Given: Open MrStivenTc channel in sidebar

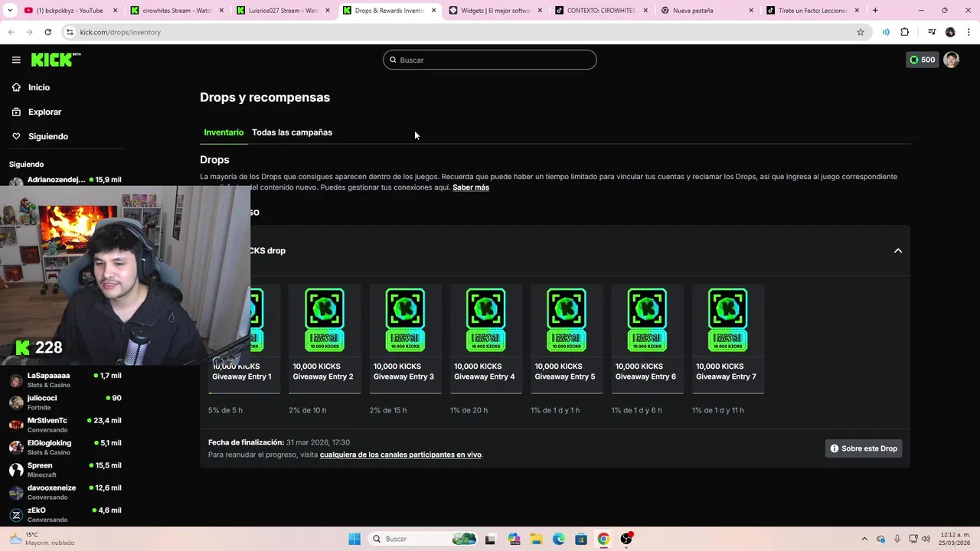Looking at the screenshot, I should (65, 424).
